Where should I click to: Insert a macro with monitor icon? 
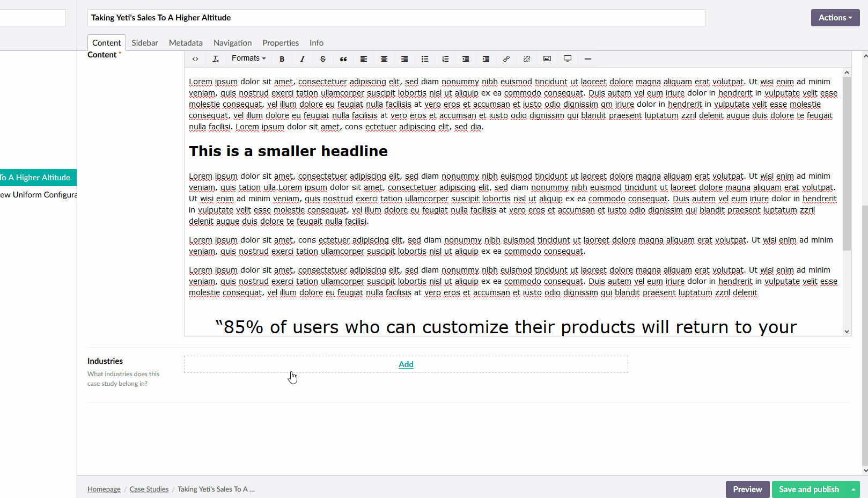[568, 59]
